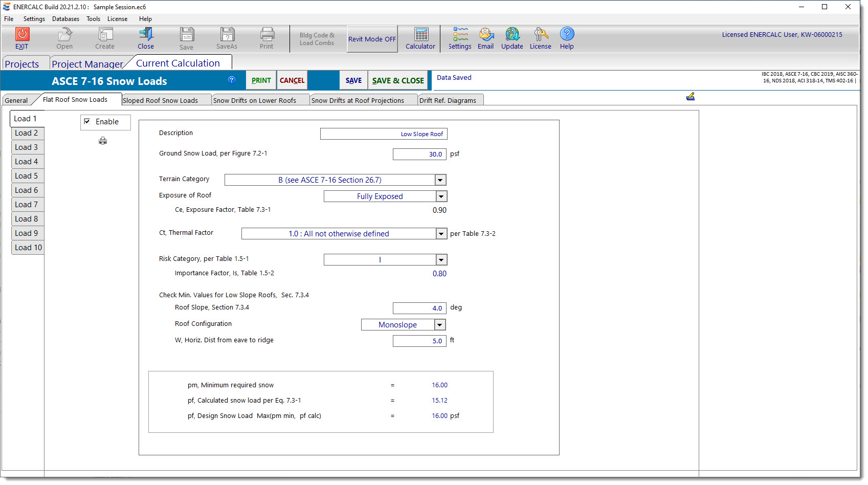Click the Email toolbar icon

(x=486, y=35)
